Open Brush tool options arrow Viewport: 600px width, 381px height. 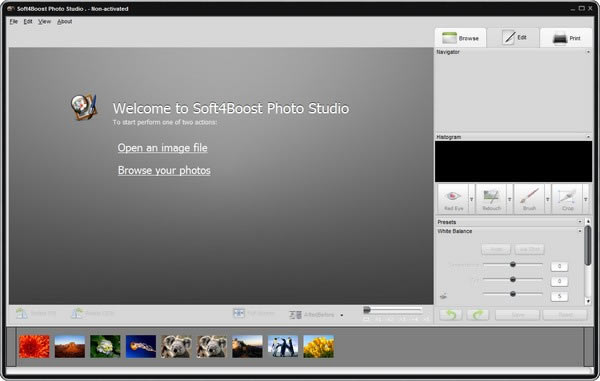coord(548,199)
